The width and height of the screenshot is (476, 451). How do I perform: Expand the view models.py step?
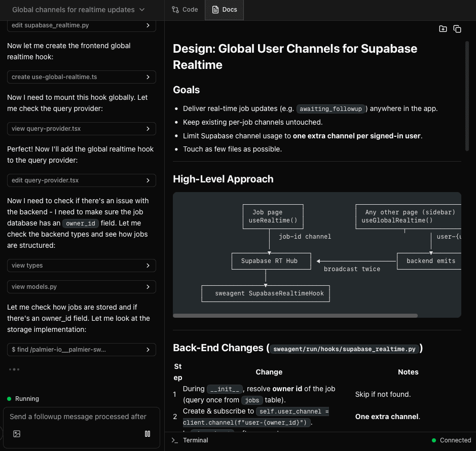point(81,287)
